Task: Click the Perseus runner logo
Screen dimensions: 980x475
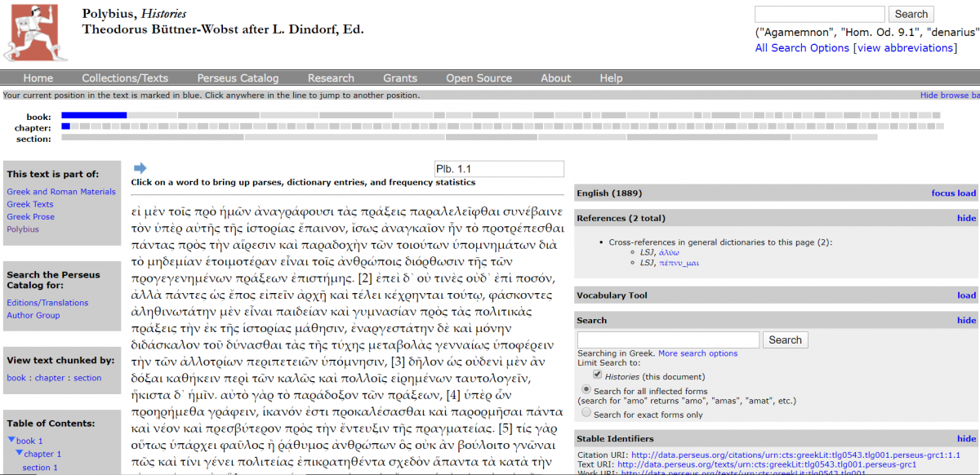Action: pos(36,33)
